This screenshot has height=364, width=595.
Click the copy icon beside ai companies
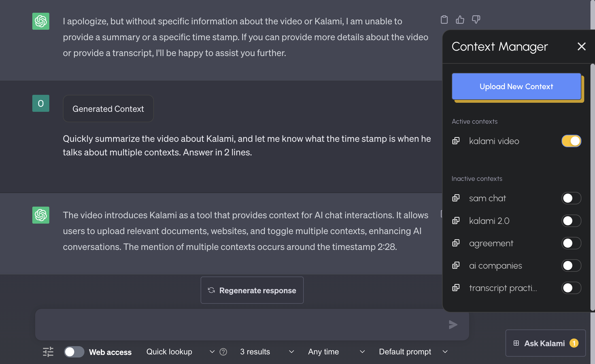(x=456, y=265)
